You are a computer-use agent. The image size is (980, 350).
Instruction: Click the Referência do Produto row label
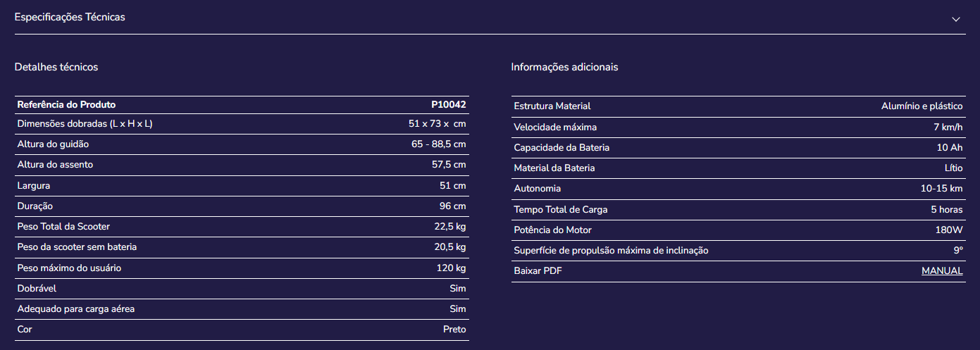(66, 104)
